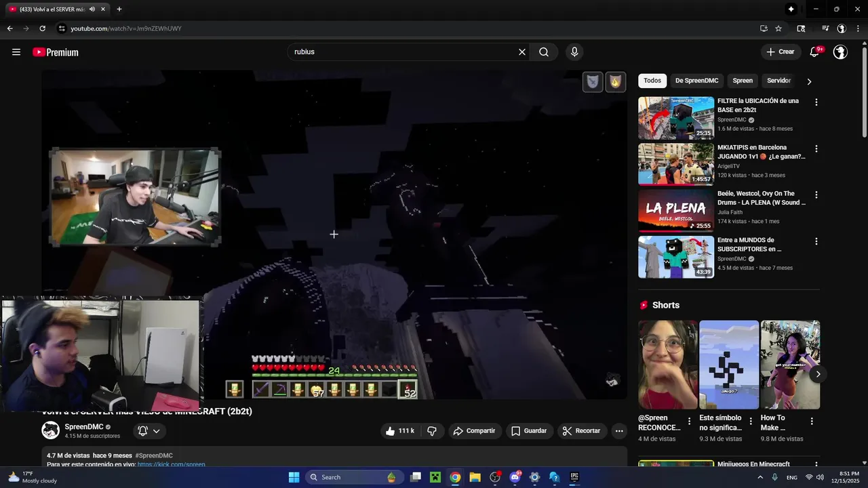Open the media controls icon in Chrome toolbar
Image resolution: width=868 pixels, height=488 pixels.
click(x=825, y=28)
